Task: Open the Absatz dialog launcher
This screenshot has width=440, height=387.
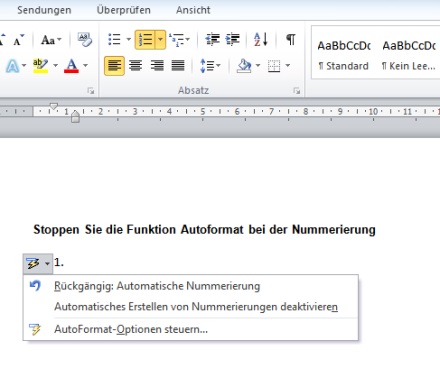Action: pos(297,91)
